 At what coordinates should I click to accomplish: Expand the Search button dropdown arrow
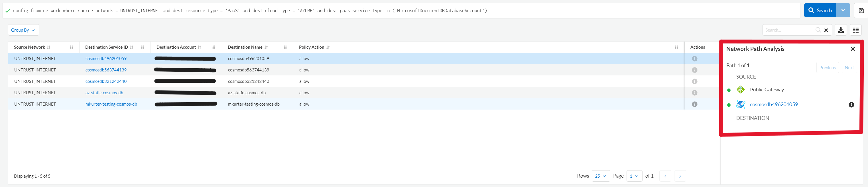point(843,11)
